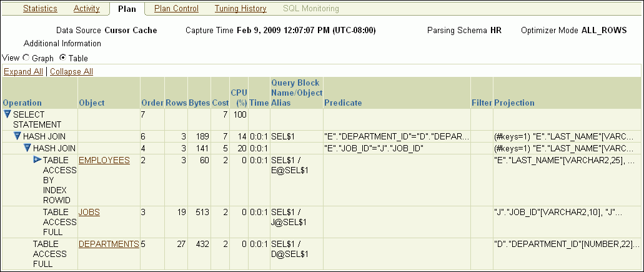The image size is (644, 272).
Task: Switch to the Statistics tab
Action: click(40, 9)
